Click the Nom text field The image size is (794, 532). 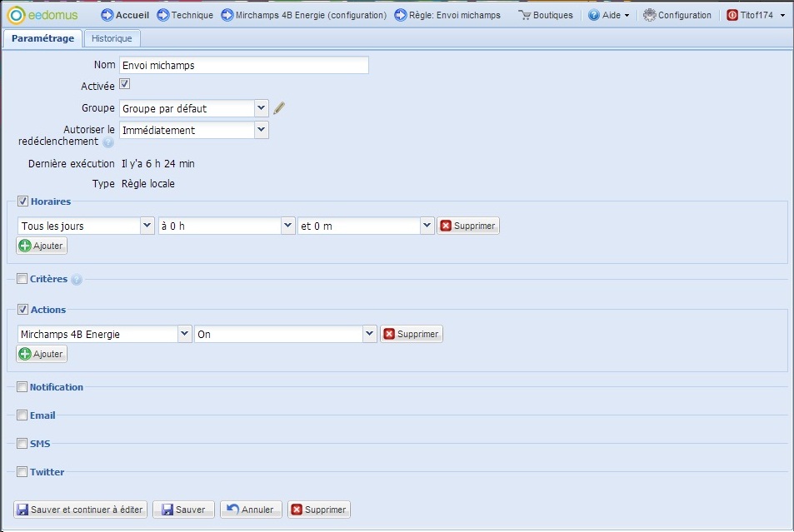(243, 66)
